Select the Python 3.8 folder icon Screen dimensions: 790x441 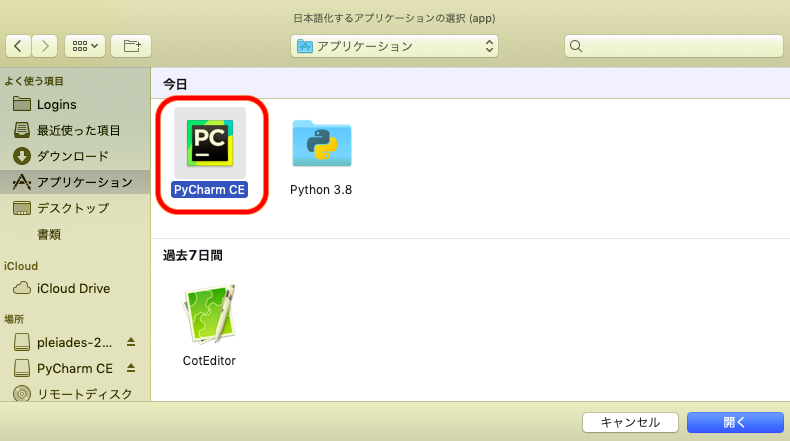click(x=322, y=143)
